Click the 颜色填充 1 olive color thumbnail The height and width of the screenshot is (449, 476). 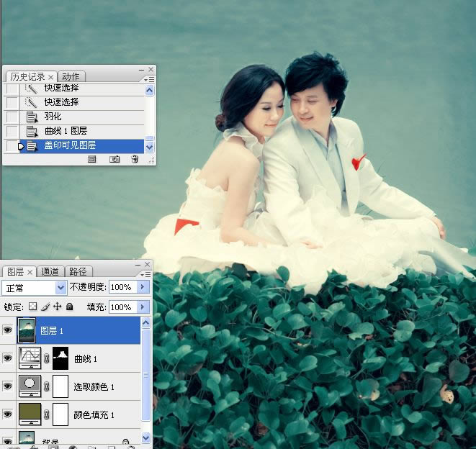click(x=30, y=414)
